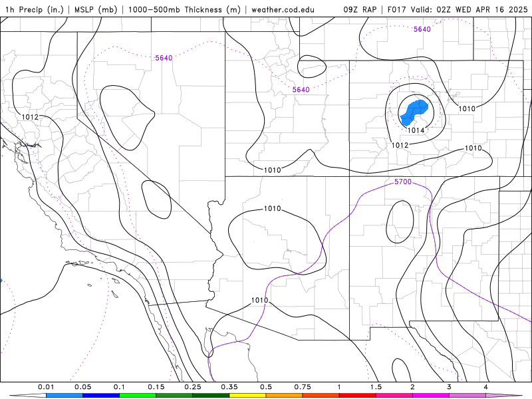The width and height of the screenshot is (532, 399).
Task: Click the light blue 0.01–0.05 legend swatch
Action: pos(65,396)
